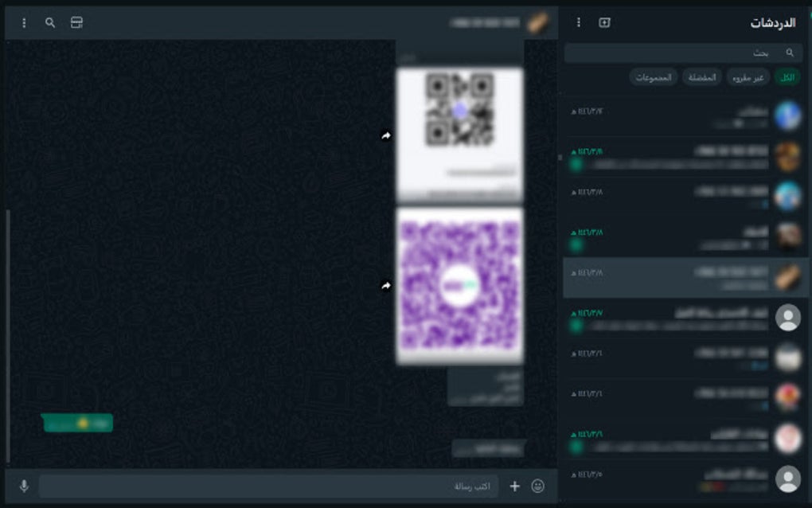Image resolution: width=812 pixels, height=508 pixels.
Task: Click the اكتب رسالة message input
Action: (268, 487)
